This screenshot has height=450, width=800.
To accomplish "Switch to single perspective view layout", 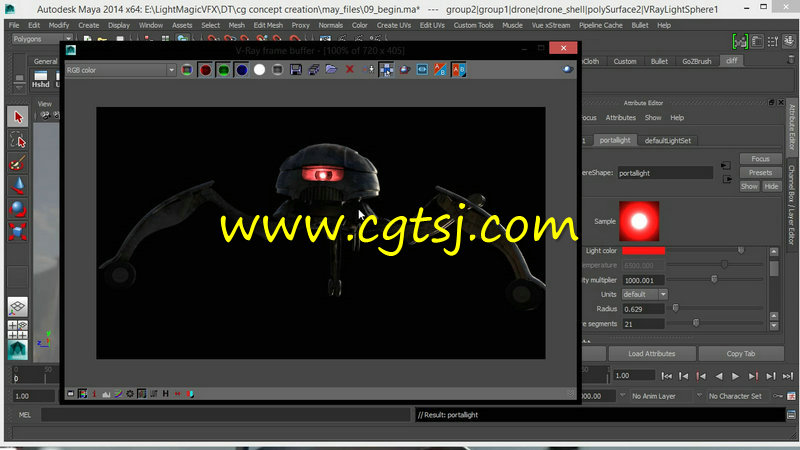I will 18,307.
